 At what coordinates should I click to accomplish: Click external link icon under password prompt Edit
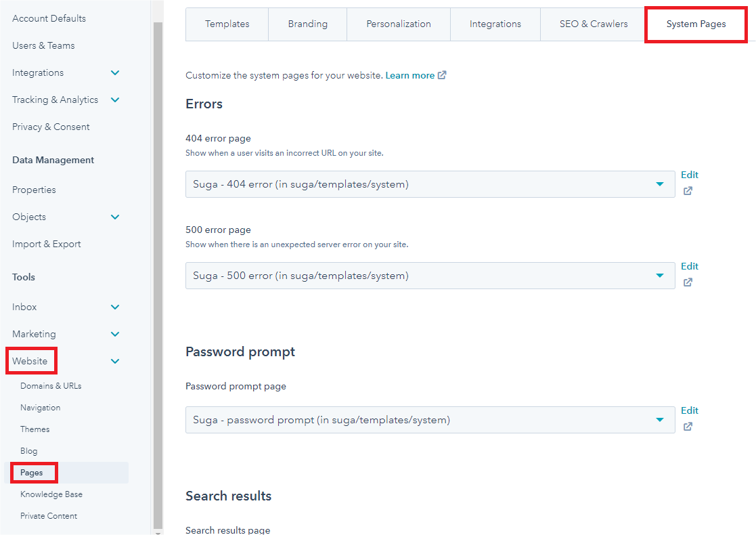(x=688, y=427)
